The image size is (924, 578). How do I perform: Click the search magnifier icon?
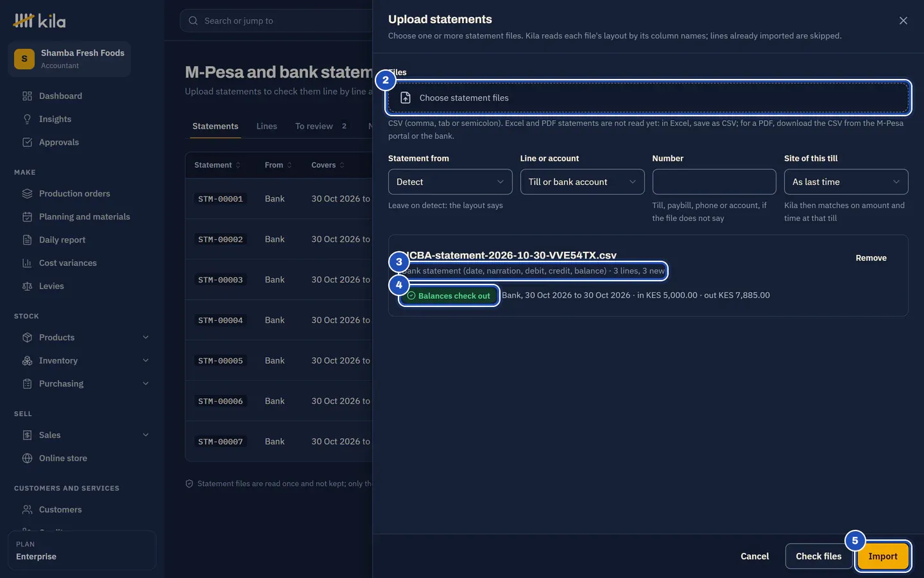point(193,21)
